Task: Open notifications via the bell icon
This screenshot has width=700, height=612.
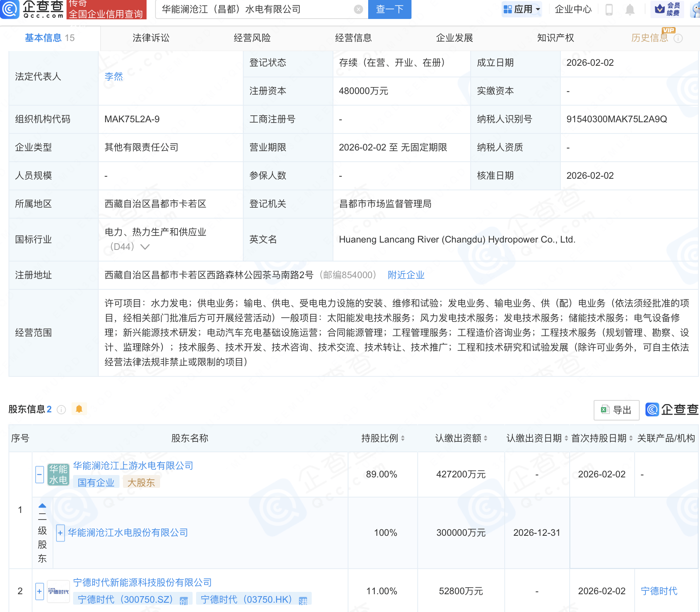Action: (x=630, y=9)
